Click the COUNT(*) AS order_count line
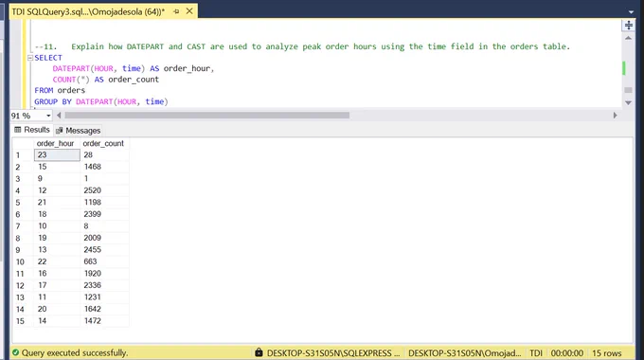The width and height of the screenshot is (644, 360). (105, 80)
